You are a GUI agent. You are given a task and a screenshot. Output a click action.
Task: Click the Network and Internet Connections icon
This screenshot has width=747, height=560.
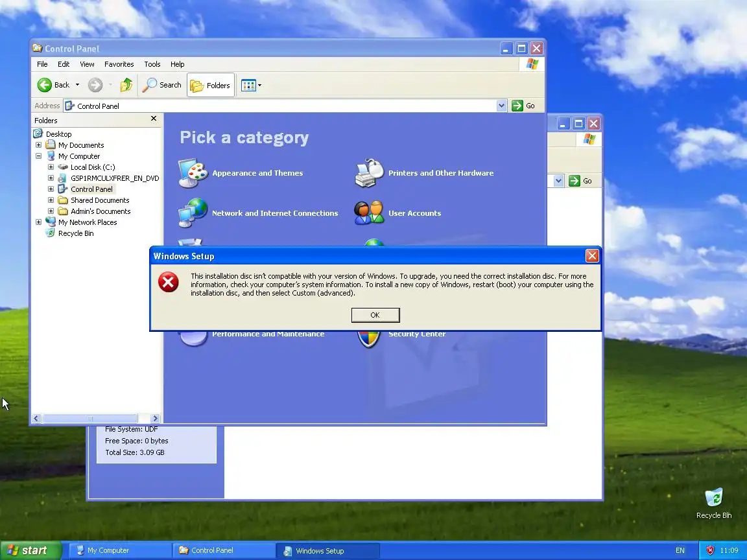coord(193,213)
